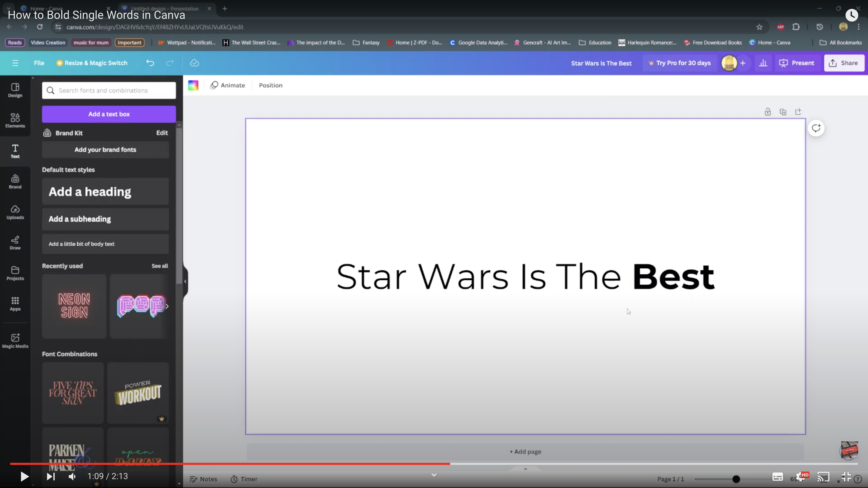868x488 pixels.
Task: Select the Neon Sign font thumbnail
Action: click(74, 306)
